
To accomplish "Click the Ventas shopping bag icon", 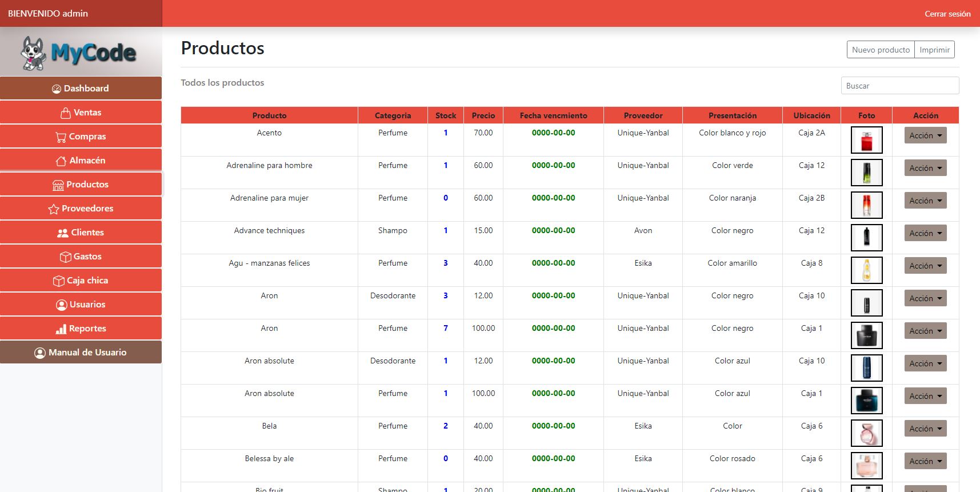I will (66, 113).
